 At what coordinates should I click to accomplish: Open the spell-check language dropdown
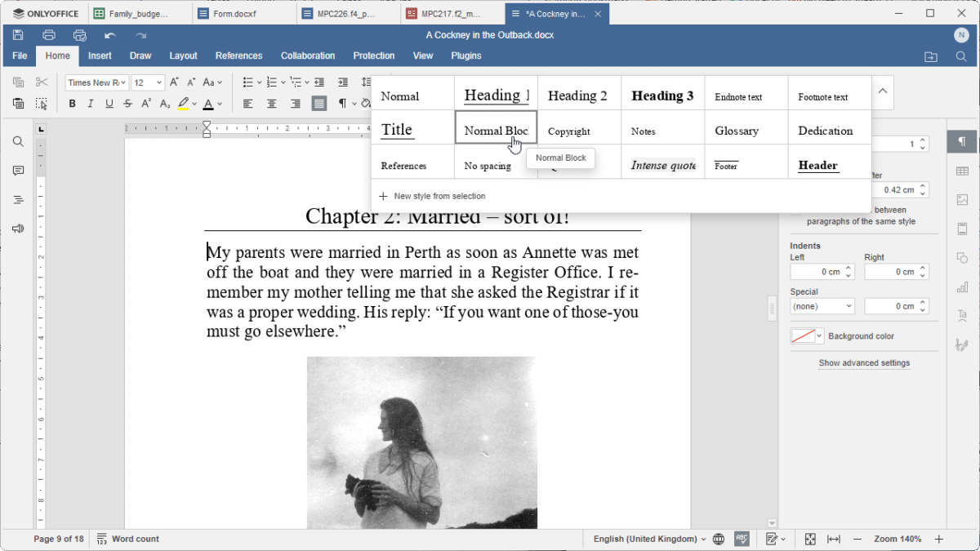(645, 539)
